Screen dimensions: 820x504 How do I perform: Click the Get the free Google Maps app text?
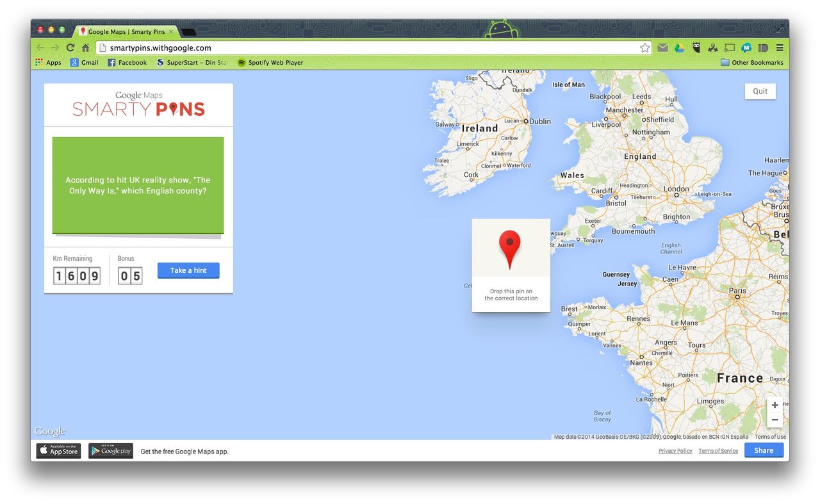pyautogui.click(x=184, y=451)
